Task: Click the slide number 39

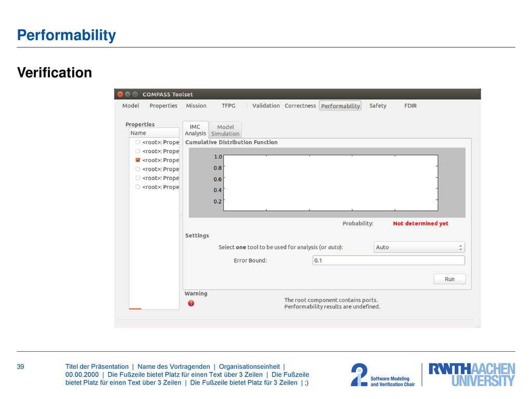Action: pos(20,367)
